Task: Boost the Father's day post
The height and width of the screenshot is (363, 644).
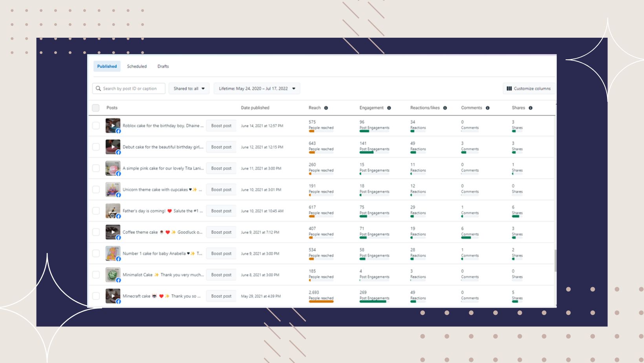Action: pyautogui.click(x=221, y=211)
